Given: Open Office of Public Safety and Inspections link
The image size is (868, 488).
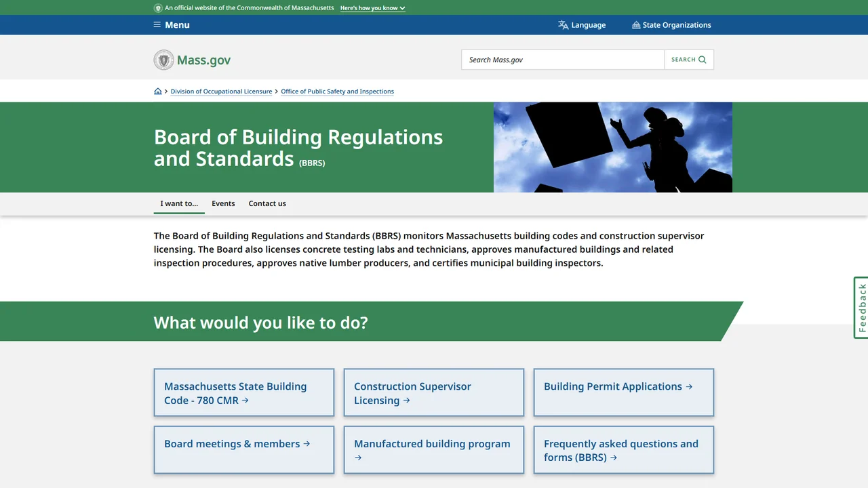Looking at the screenshot, I should click(x=337, y=91).
